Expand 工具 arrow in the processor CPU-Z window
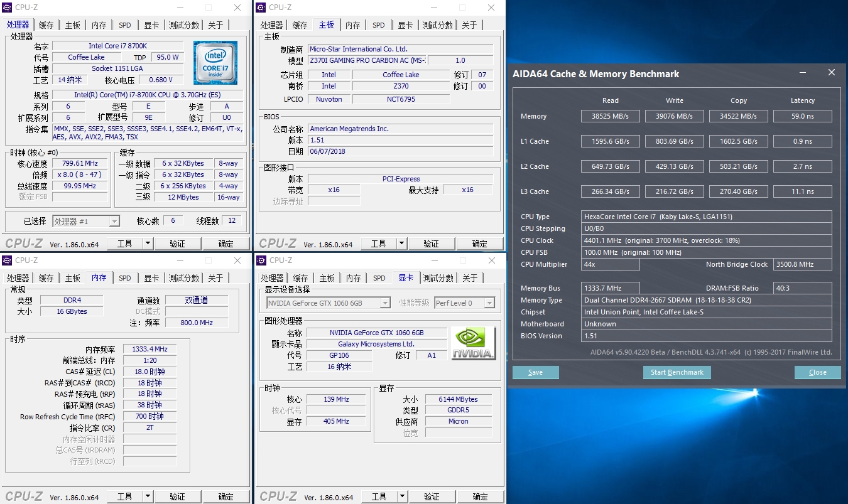Screen dimensions: 848x504 click(148, 244)
